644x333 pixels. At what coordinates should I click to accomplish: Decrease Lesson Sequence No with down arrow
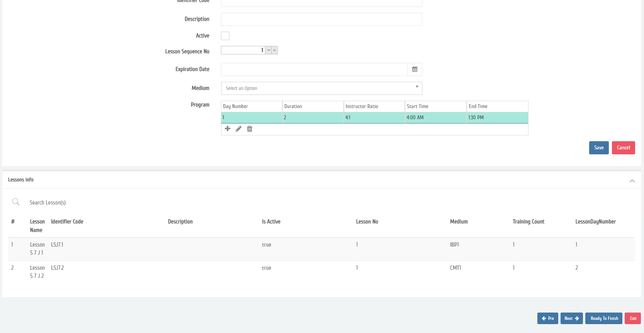(268, 50)
